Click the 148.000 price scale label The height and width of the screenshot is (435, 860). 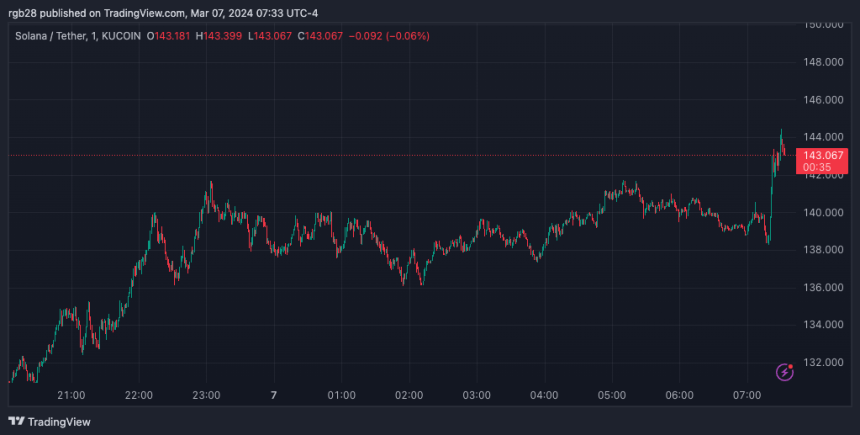825,62
